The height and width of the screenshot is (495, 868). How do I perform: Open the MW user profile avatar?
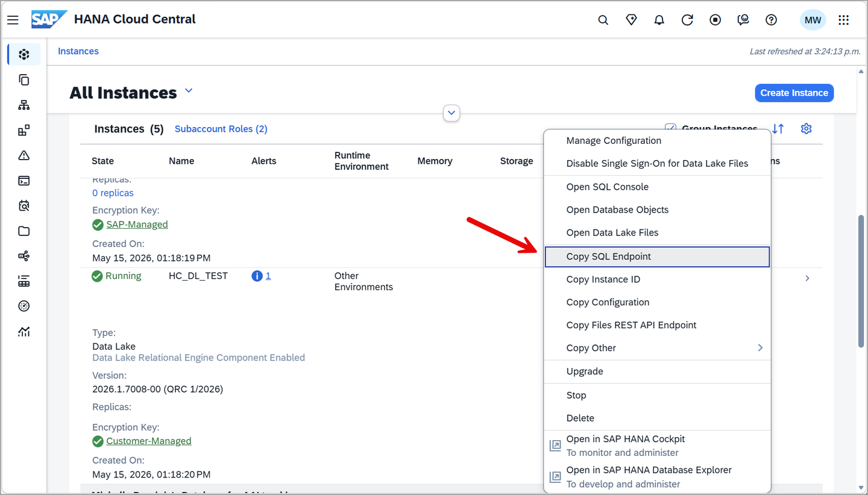click(813, 20)
